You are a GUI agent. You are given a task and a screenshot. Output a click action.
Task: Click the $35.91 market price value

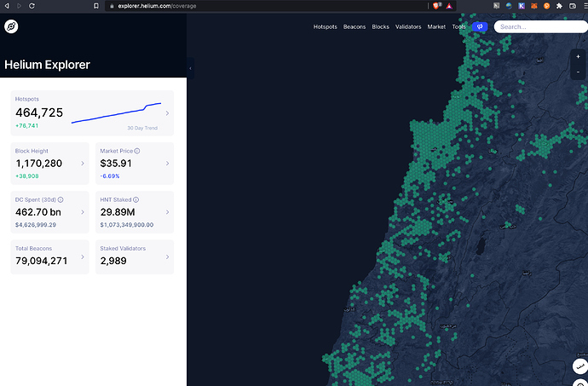tap(116, 164)
